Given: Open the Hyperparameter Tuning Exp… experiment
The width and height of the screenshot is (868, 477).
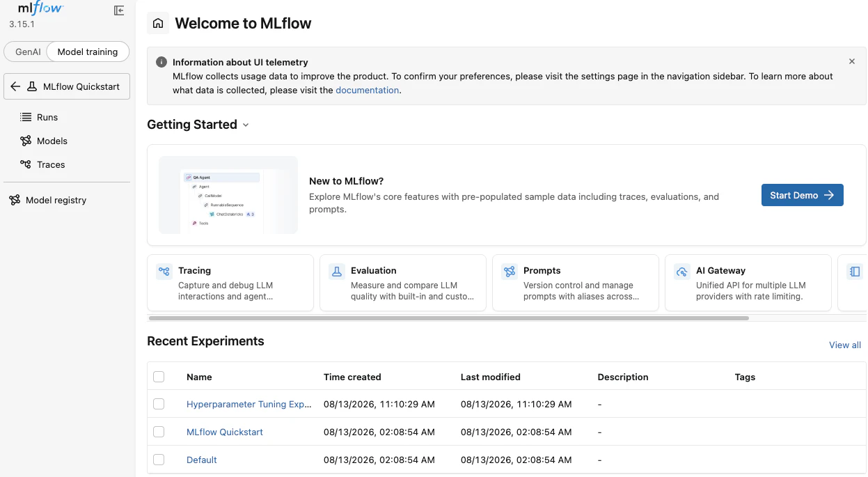Looking at the screenshot, I should (x=249, y=404).
